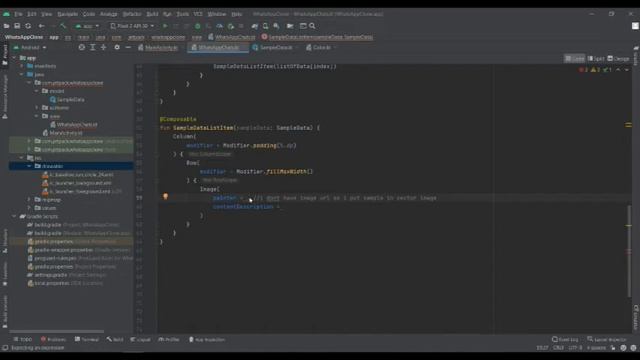Open the View menu
640x360 pixels.
point(47,14)
